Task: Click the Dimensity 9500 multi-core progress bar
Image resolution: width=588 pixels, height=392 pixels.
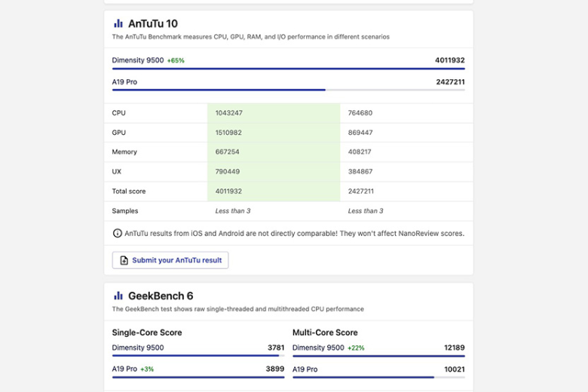Action: point(378,356)
